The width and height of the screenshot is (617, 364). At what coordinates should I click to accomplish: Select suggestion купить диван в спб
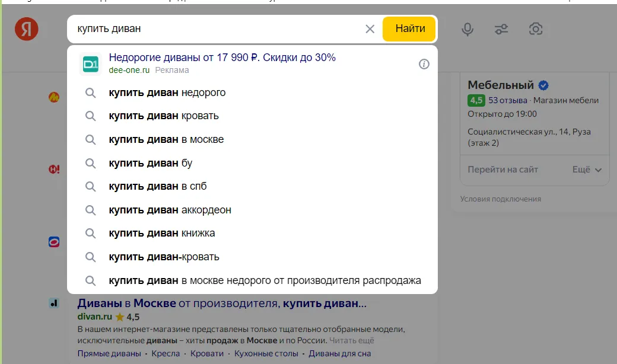tap(252, 186)
